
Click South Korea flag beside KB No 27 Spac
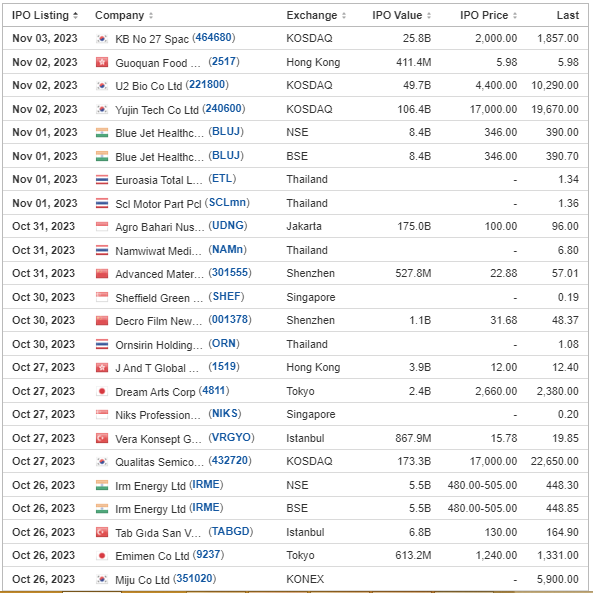(102, 39)
